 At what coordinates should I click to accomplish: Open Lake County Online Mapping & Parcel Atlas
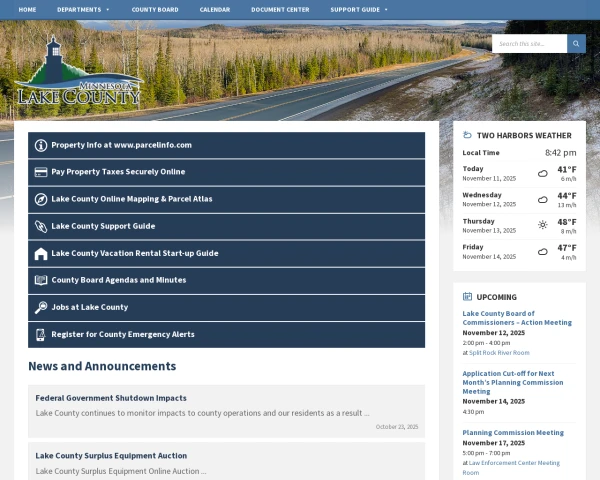pos(227,199)
